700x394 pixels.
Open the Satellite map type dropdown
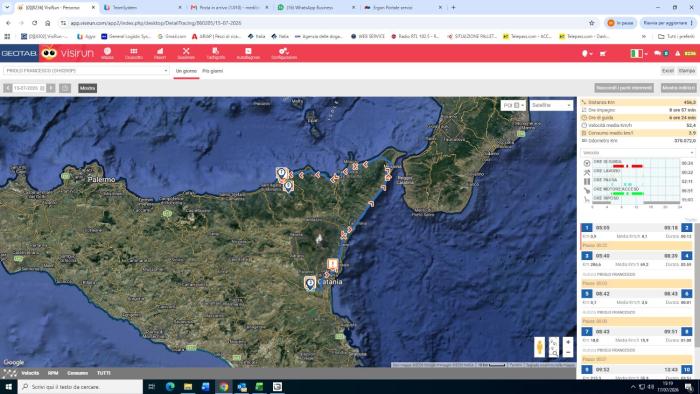point(551,105)
